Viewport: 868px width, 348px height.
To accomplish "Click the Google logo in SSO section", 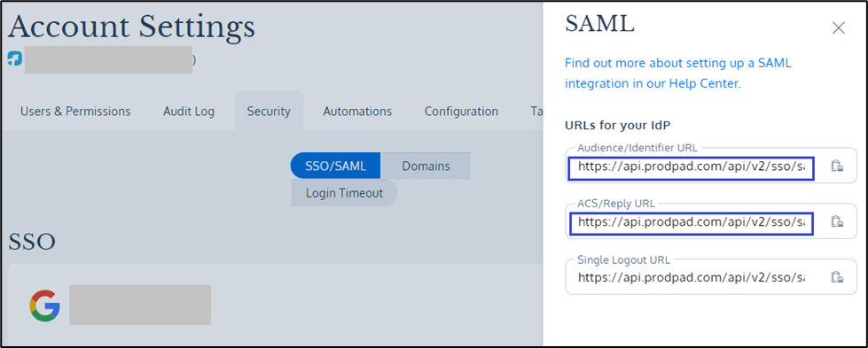I will 45,305.
